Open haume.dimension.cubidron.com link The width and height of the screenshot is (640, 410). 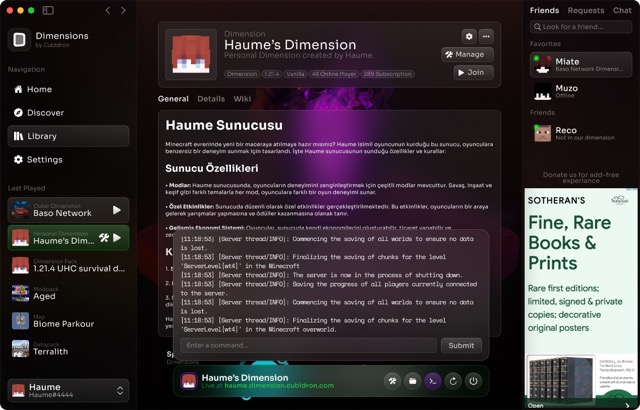point(279,386)
